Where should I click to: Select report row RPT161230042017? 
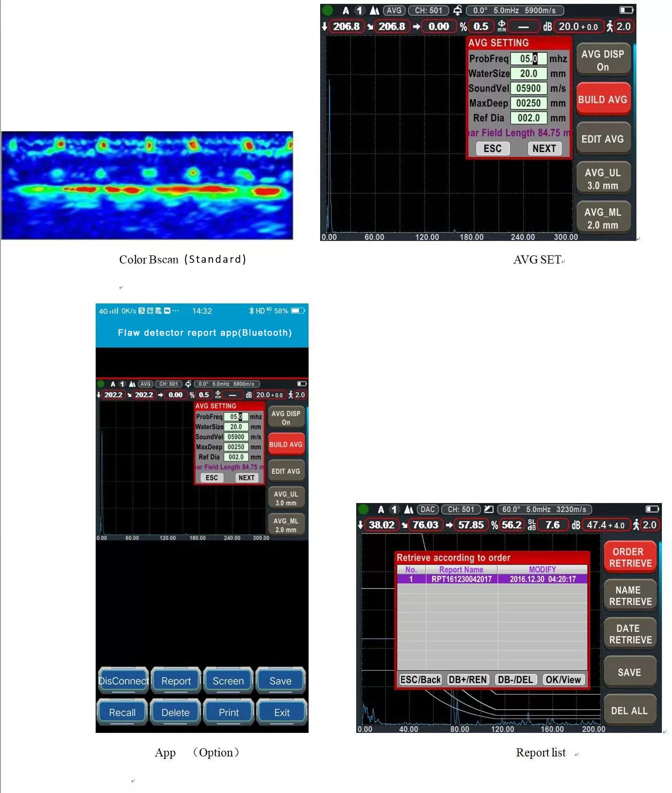click(x=492, y=579)
